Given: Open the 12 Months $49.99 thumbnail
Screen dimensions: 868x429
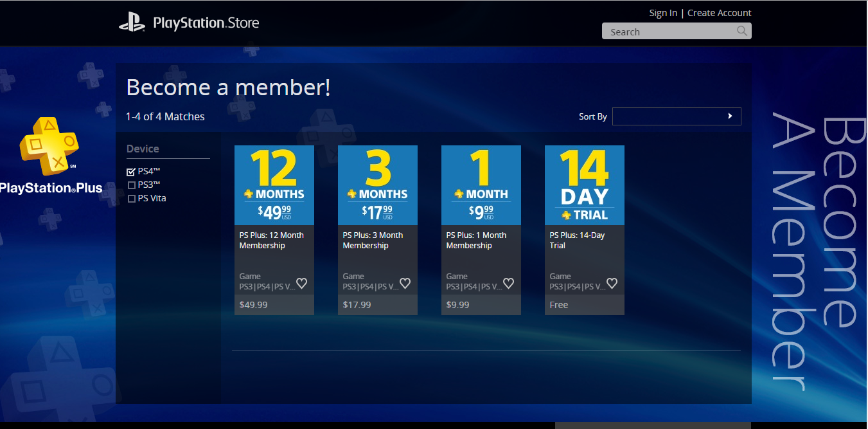Looking at the screenshot, I should [274, 185].
